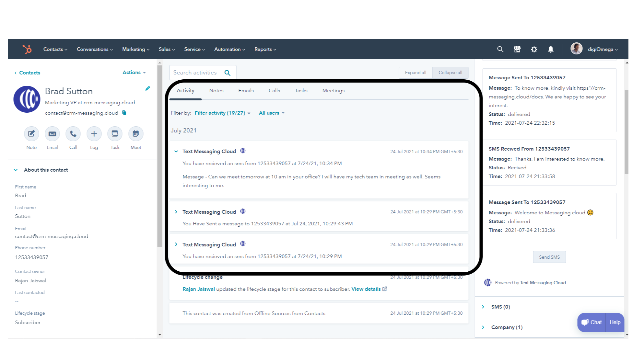Open the Automation menu
Image resolution: width=644 pixels, height=362 pixels.
229,49
